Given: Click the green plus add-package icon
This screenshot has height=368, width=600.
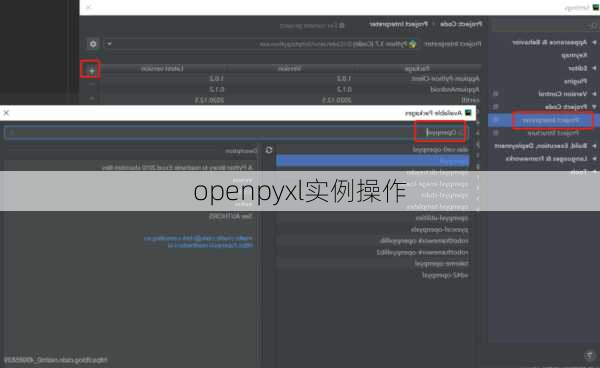Looking at the screenshot, I should [x=91, y=70].
